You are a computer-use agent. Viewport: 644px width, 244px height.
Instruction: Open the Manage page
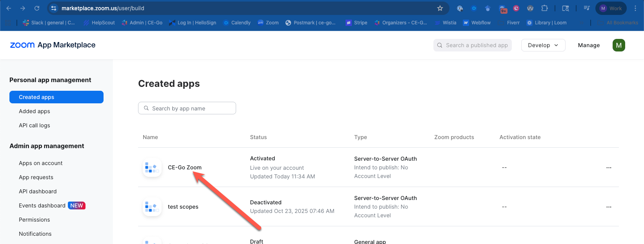click(x=589, y=45)
